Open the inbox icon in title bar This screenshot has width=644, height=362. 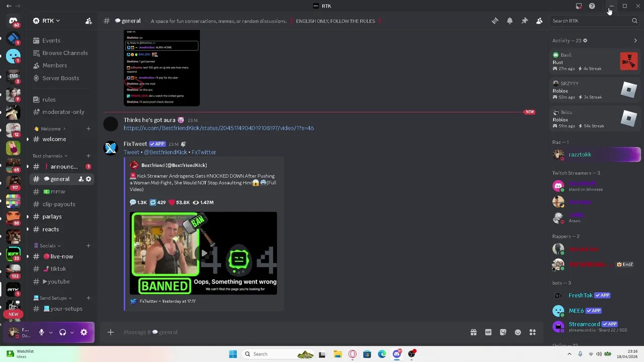tap(579, 6)
